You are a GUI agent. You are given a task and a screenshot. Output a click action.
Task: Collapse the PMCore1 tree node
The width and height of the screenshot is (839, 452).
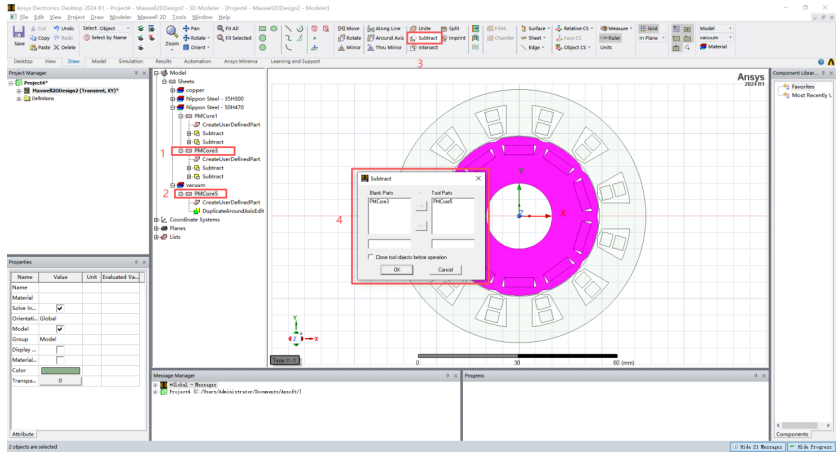181,116
